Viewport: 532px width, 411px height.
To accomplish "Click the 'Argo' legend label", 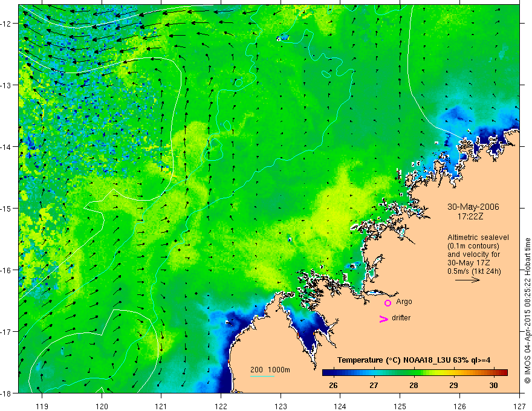I will 404,302.
